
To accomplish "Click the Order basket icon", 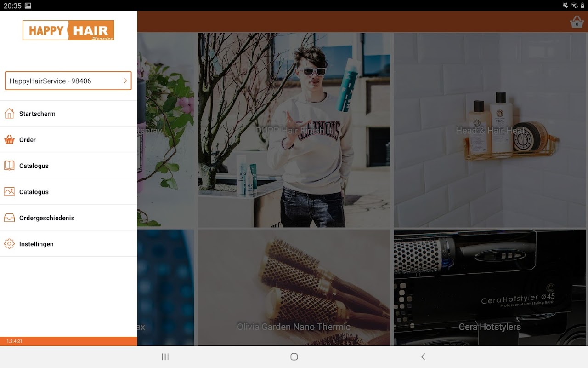I will [9, 139].
